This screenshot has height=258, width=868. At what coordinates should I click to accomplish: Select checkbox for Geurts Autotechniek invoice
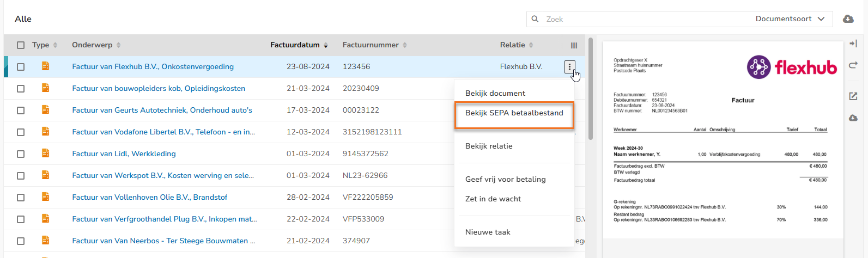[x=21, y=110]
